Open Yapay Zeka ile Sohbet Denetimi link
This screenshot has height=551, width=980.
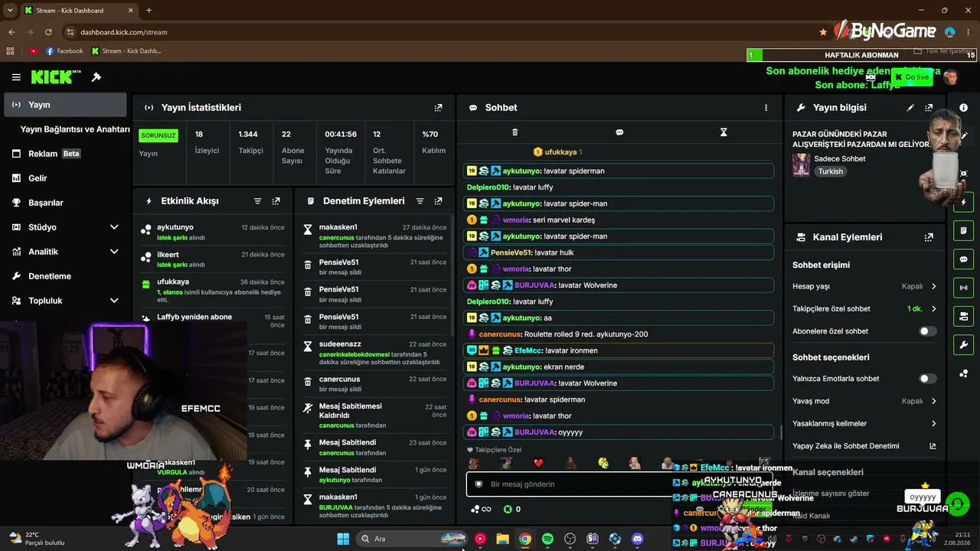tap(864, 446)
